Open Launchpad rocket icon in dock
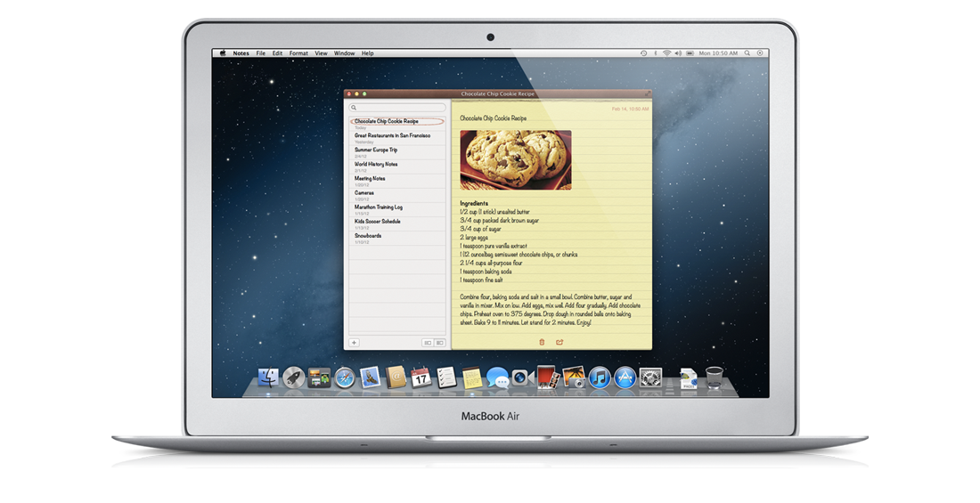Screen dimensions: 980x503 tap(294, 377)
